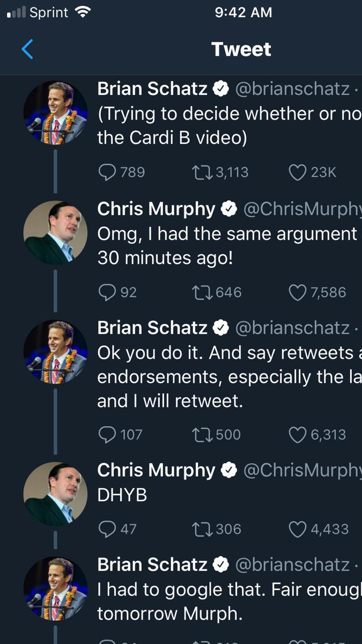Like the tweet with 7,586 likes
The height and width of the screenshot is (644, 362).
click(x=297, y=292)
